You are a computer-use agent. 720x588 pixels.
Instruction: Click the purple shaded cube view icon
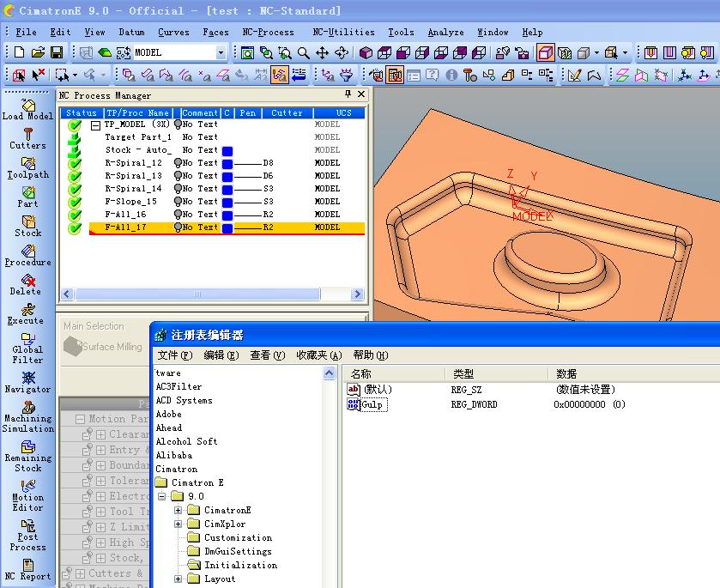click(x=366, y=53)
